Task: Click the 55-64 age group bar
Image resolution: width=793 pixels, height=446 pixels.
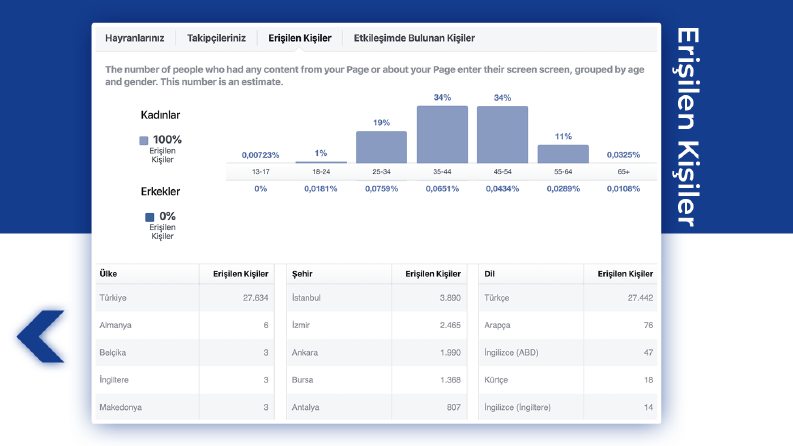Action: pos(563,154)
